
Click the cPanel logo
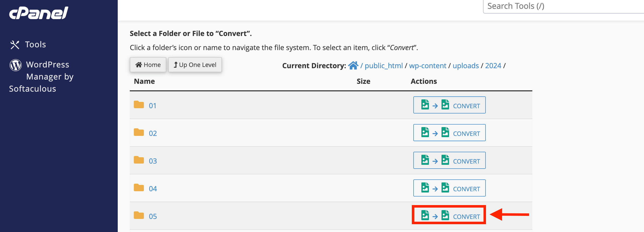[x=39, y=13]
